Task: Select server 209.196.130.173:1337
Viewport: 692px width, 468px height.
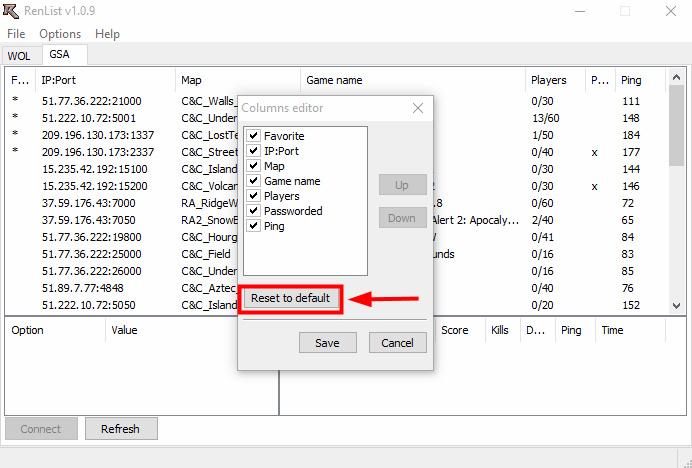Action: 98,135
